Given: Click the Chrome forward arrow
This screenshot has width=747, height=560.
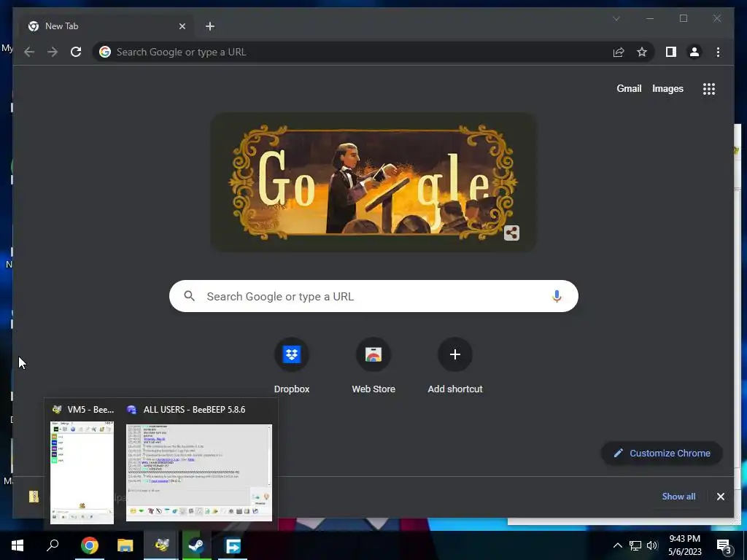Looking at the screenshot, I should (53, 52).
